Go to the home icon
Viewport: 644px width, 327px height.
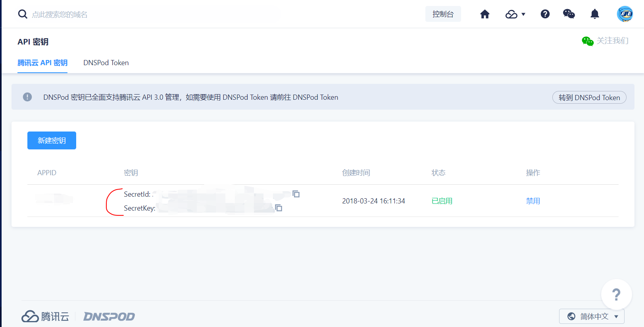(x=484, y=14)
